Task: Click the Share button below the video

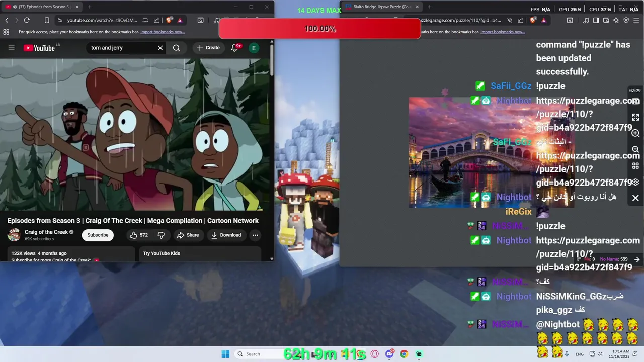Action: [x=188, y=235]
